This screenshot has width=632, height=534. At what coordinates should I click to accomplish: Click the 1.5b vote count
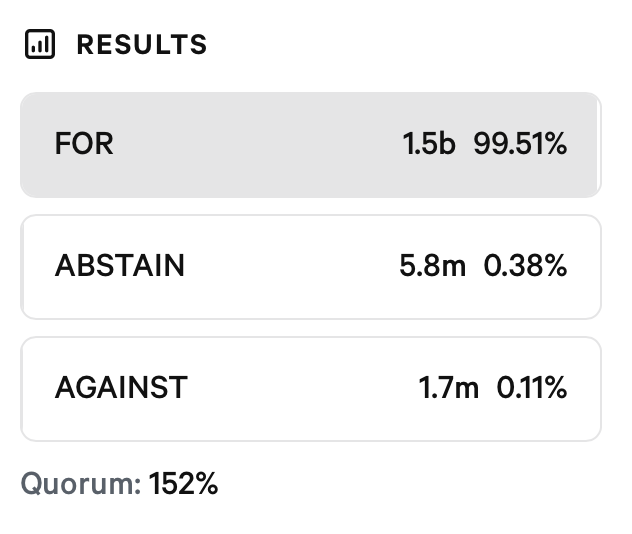[429, 143]
